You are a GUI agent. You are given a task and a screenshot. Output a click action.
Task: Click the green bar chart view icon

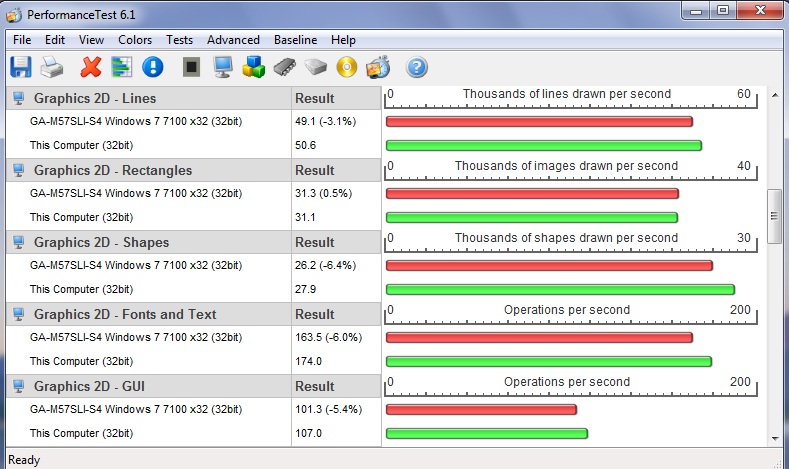pos(121,67)
